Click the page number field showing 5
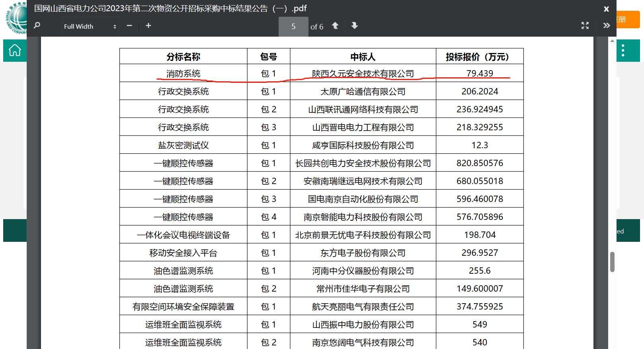Image resolution: width=644 pixels, height=349 pixels. coord(293,27)
